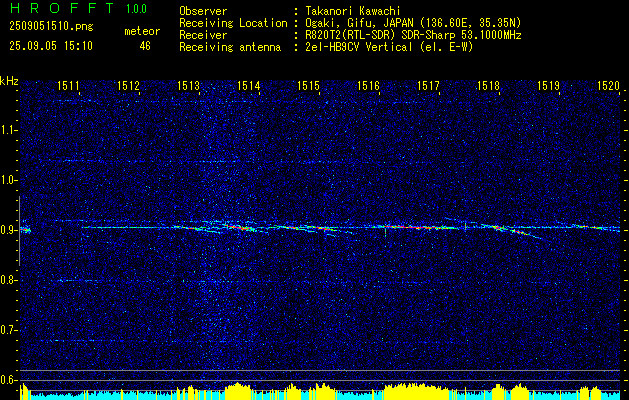The width and height of the screenshot is (629, 400).
Task: Click the 1520 time axis marker
Action: (608, 85)
